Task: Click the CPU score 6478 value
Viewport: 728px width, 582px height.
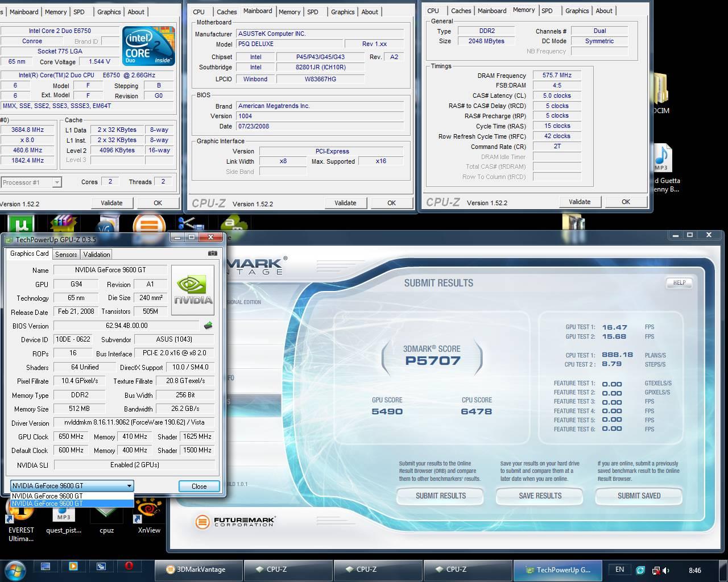Action: tap(477, 411)
